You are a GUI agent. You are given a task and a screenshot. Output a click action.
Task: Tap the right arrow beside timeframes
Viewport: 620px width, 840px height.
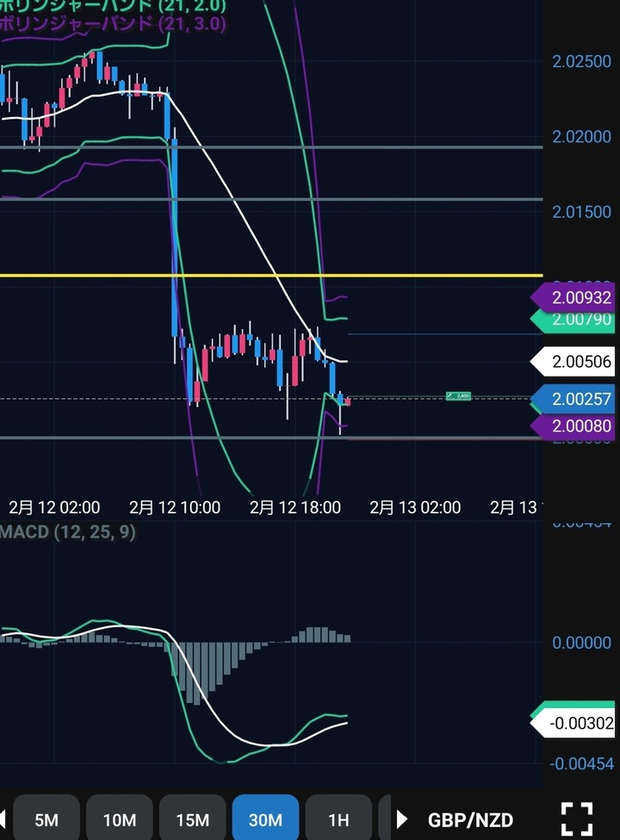coord(402,818)
